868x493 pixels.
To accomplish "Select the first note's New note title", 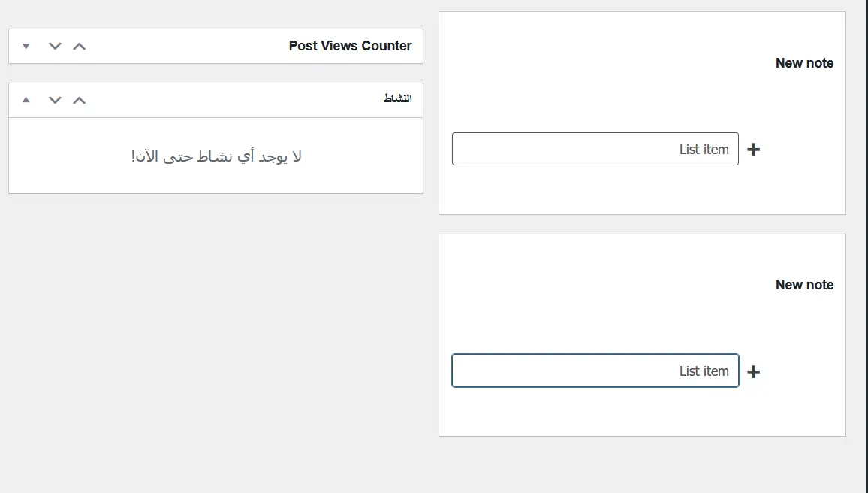I will [804, 63].
